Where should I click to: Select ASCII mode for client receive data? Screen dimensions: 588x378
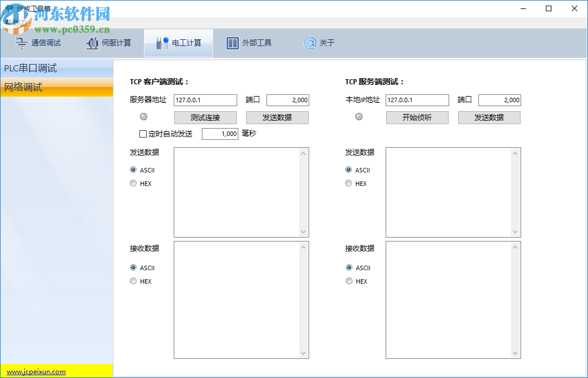click(133, 268)
